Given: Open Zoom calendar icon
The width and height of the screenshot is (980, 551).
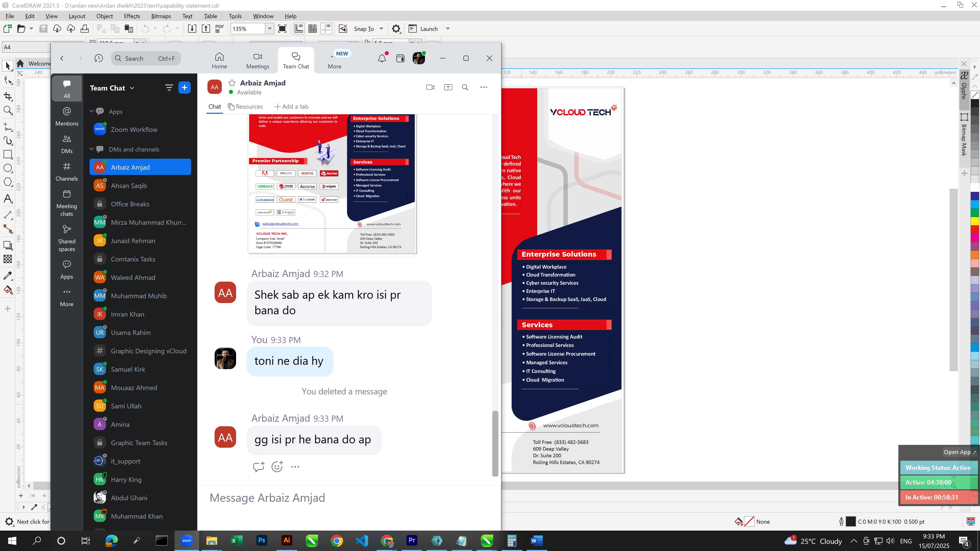Looking at the screenshot, I should point(400,58).
